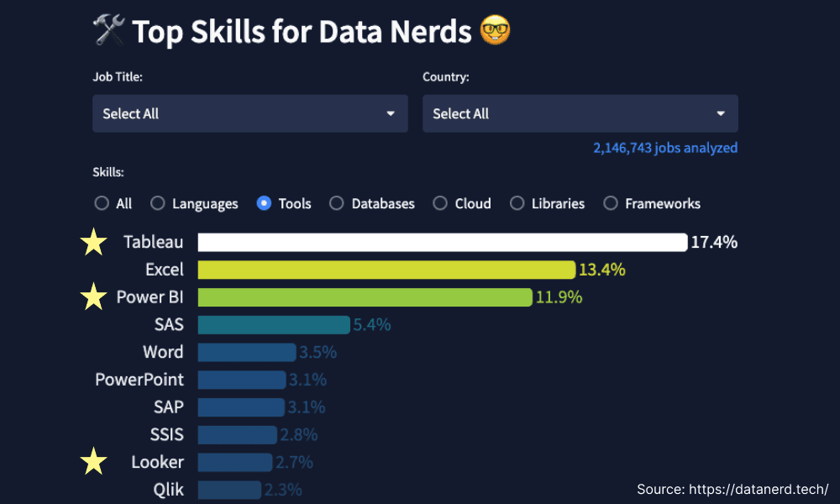This screenshot has height=504, width=840.
Task: Click the teal SAS bar
Action: [x=274, y=325]
